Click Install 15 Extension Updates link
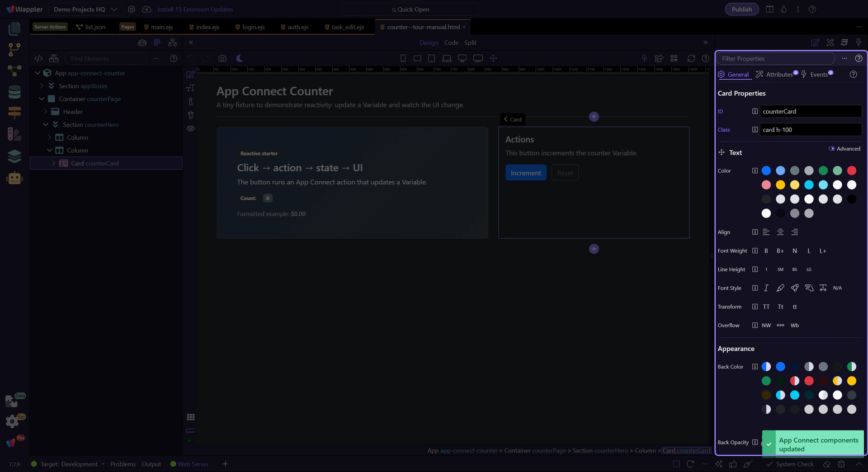 (195, 9)
